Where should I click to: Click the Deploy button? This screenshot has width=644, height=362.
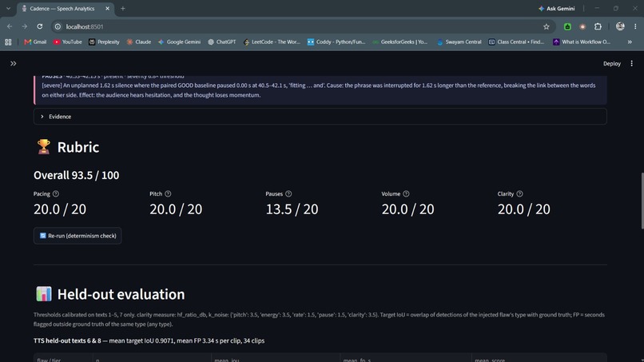click(611, 63)
